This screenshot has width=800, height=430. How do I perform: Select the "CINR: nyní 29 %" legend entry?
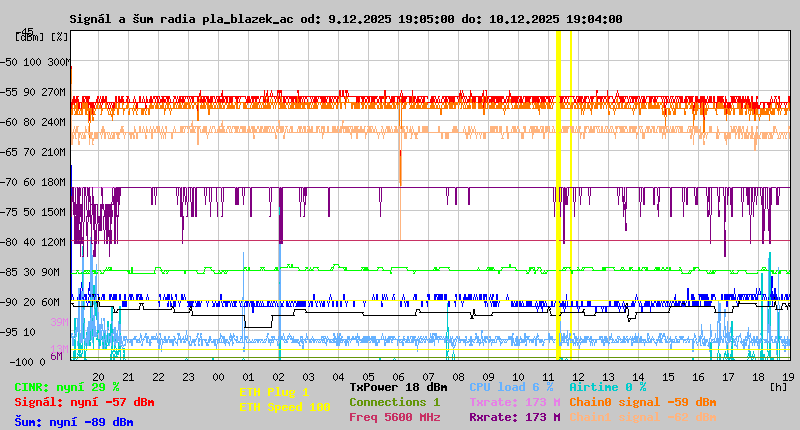pos(67,387)
